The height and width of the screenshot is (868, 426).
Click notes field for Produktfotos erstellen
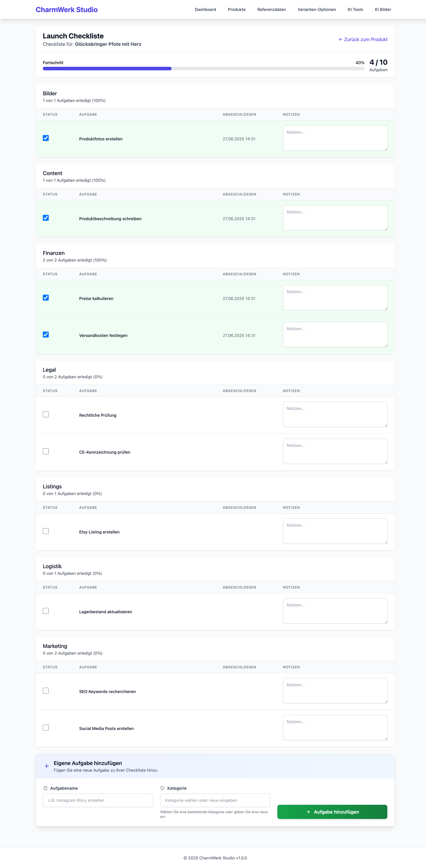pos(335,138)
